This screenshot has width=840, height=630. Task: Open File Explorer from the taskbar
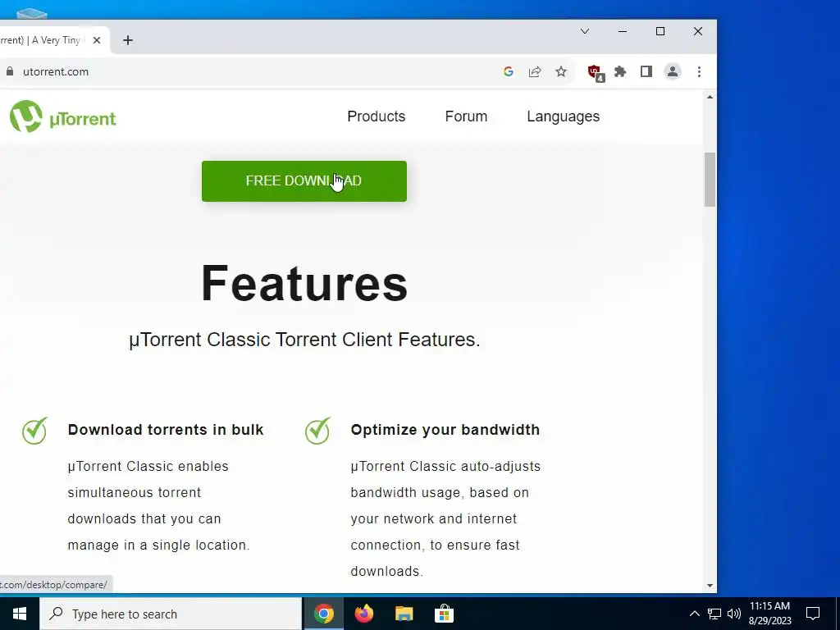pyautogui.click(x=404, y=614)
